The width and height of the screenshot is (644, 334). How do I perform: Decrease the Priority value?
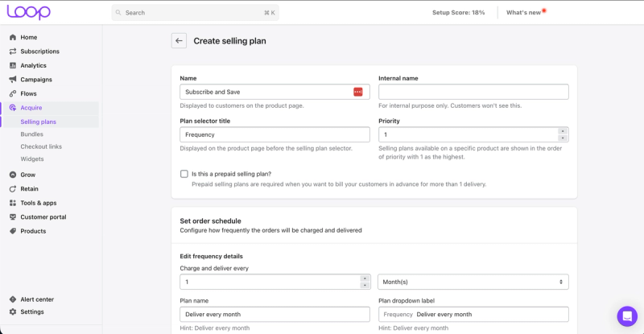[x=563, y=138]
